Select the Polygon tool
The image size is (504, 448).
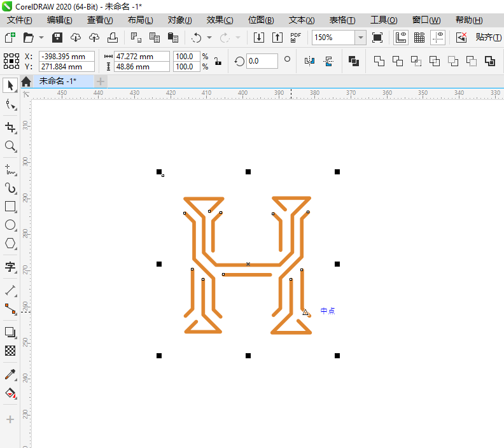click(x=10, y=244)
